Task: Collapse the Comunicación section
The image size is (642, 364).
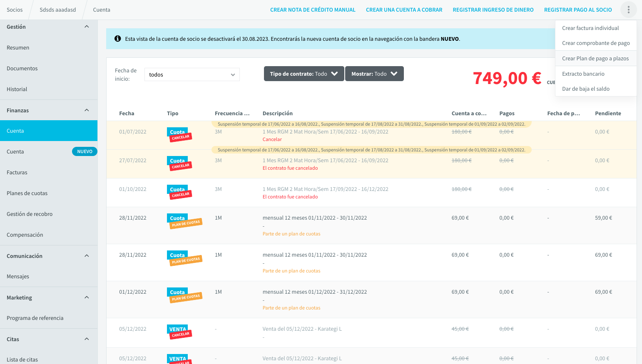Action: coord(87,256)
